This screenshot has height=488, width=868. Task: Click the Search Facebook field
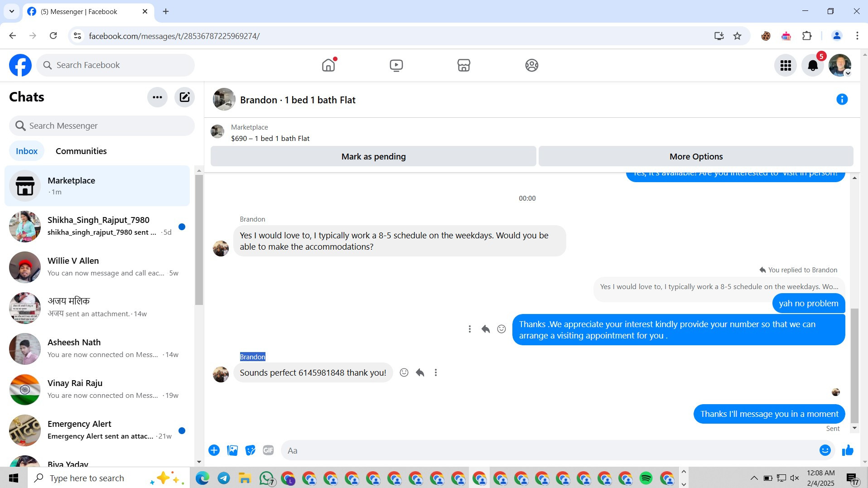(x=116, y=65)
